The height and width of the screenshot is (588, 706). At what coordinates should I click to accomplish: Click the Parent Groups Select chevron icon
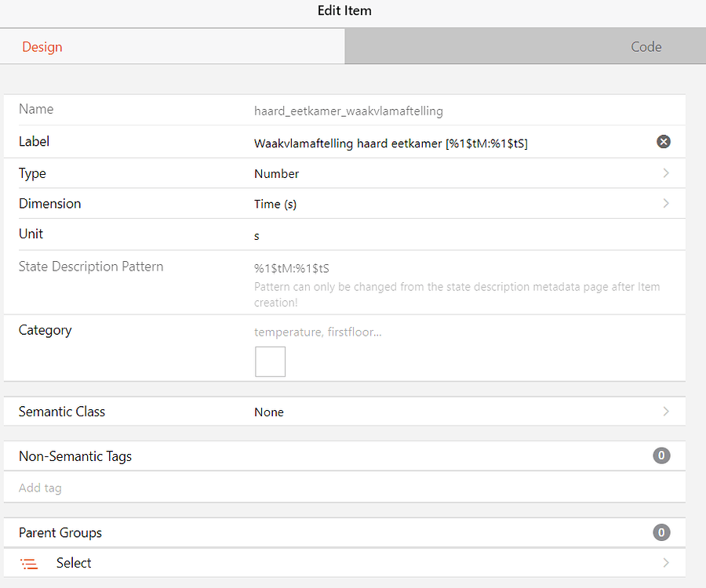666,563
